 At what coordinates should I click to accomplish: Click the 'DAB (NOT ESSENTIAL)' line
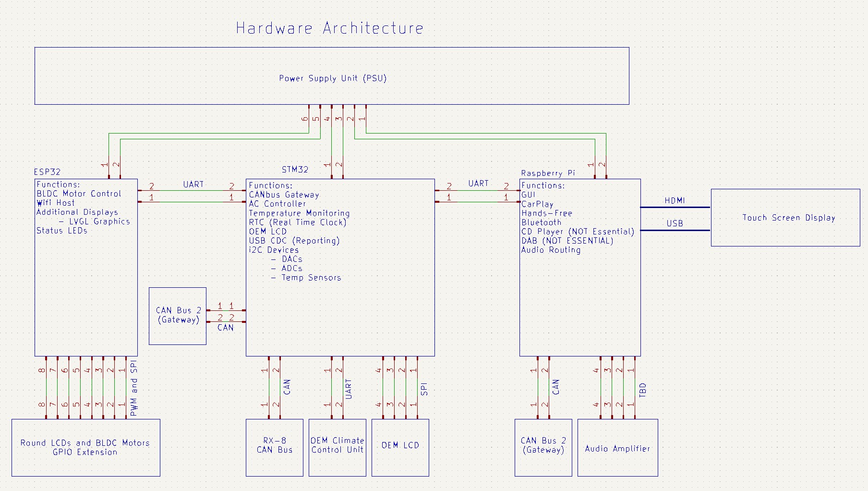point(567,240)
